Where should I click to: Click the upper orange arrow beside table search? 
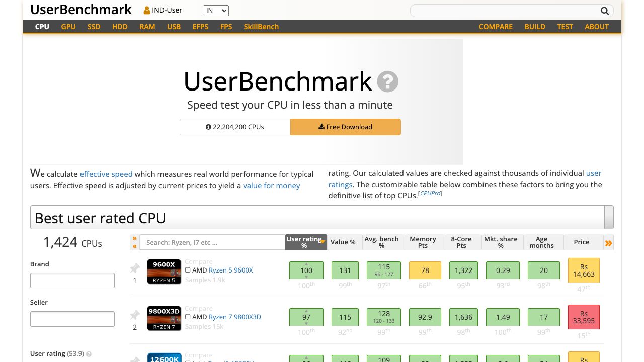134,238
